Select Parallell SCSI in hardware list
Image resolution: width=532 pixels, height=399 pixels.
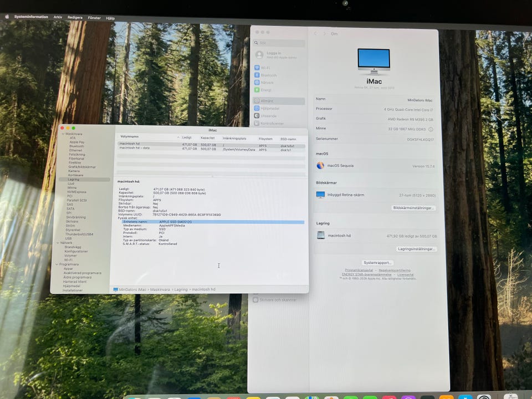[76, 200]
